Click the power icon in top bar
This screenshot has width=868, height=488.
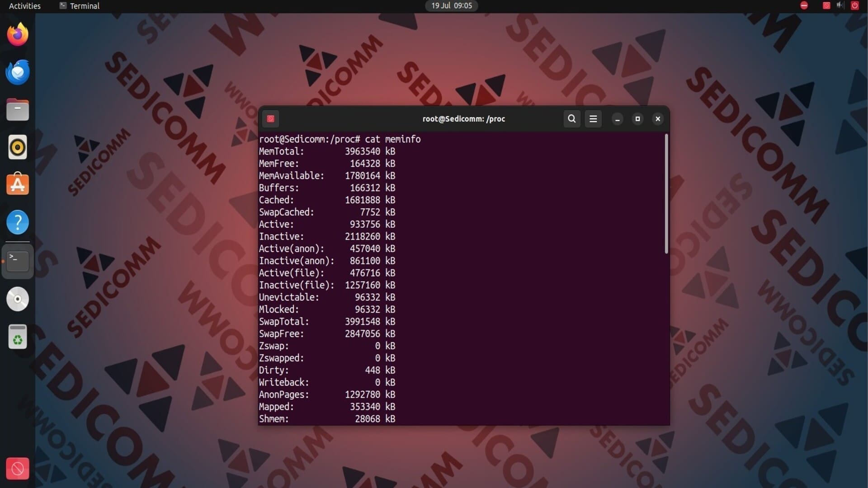pyautogui.click(x=854, y=5)
